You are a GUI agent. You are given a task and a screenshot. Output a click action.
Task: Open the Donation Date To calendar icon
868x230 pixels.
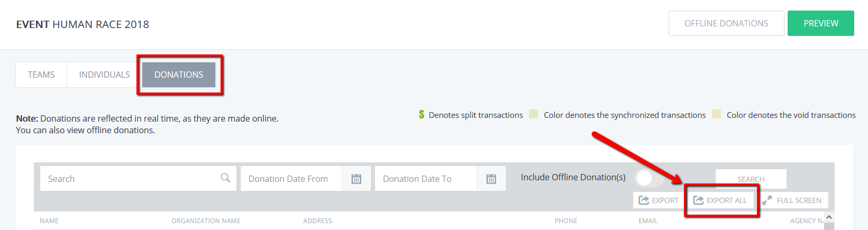[491, 179]
